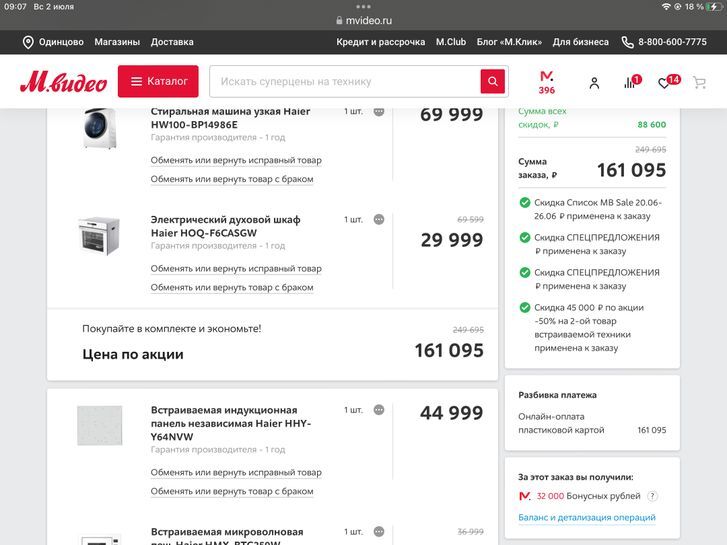Call link 8-800-600-7775
The image size is (727, 545).
point(672,42)
